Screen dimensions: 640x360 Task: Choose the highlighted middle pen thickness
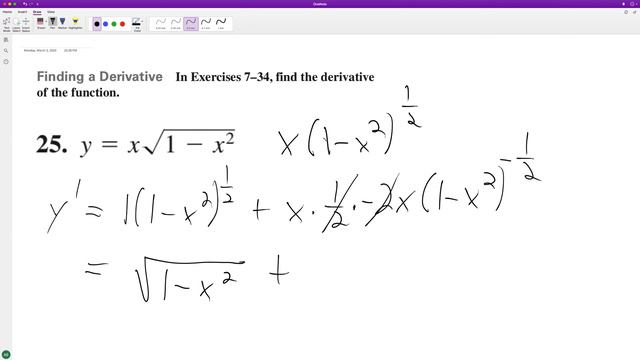coord(191,24)
